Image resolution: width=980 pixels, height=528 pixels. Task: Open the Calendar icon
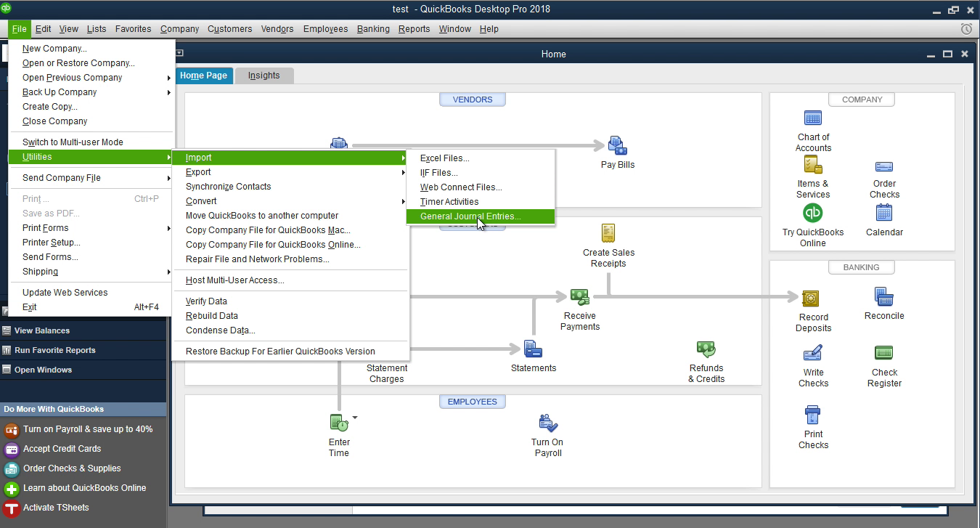coord(883,213)
